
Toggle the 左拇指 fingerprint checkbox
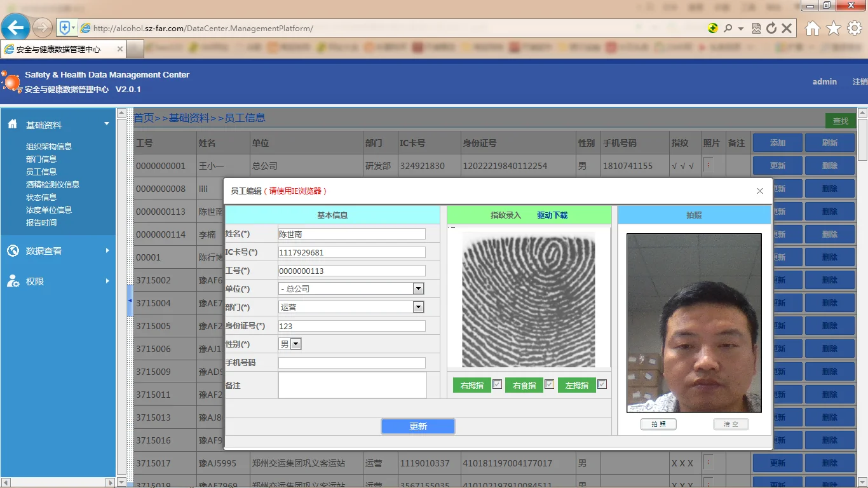click(601, 384)
